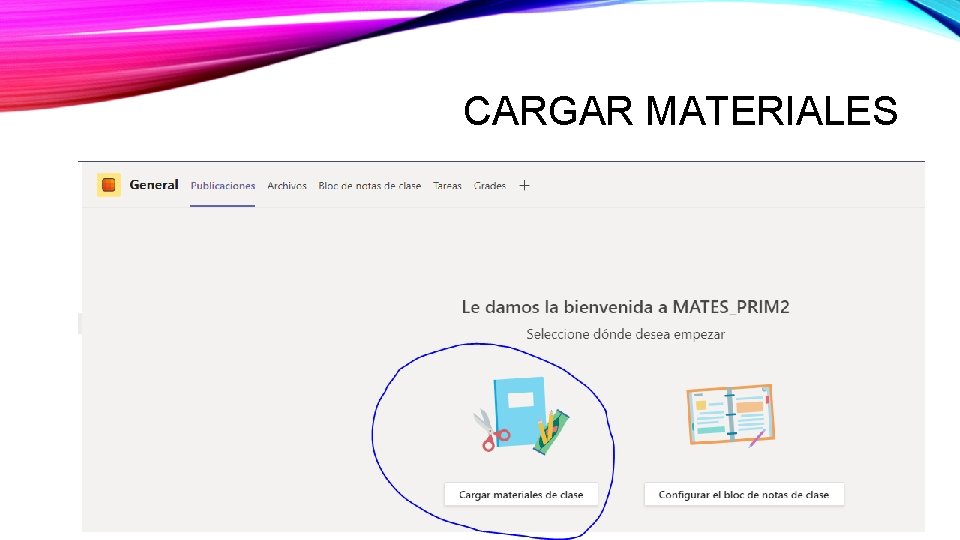
Task: Click the welcome heading for MATES_PRIM2
Action: [625, 307]
